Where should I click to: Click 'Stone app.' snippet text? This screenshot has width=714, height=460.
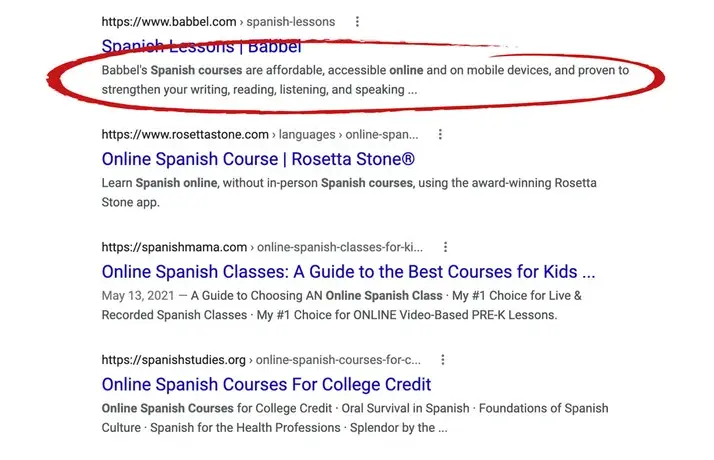131,202
